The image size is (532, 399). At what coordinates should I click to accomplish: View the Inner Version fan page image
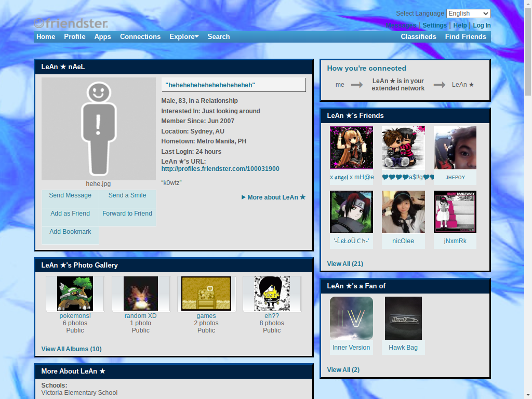351,318
